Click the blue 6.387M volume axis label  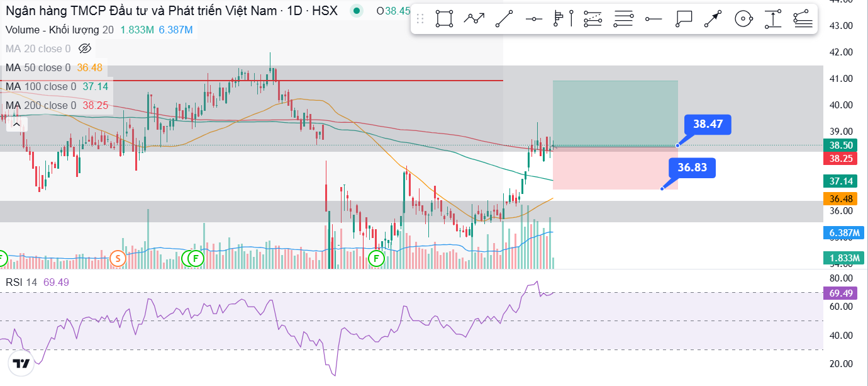pos(843,233)
